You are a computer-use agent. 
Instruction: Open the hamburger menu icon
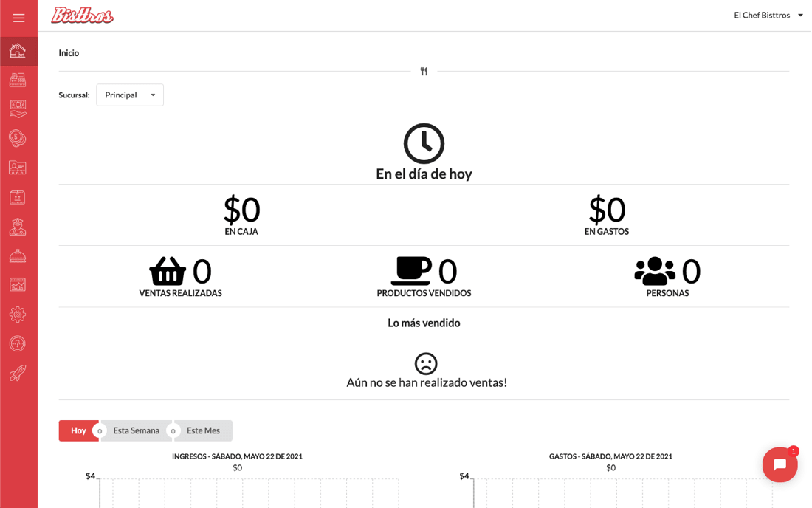(18, 18)
